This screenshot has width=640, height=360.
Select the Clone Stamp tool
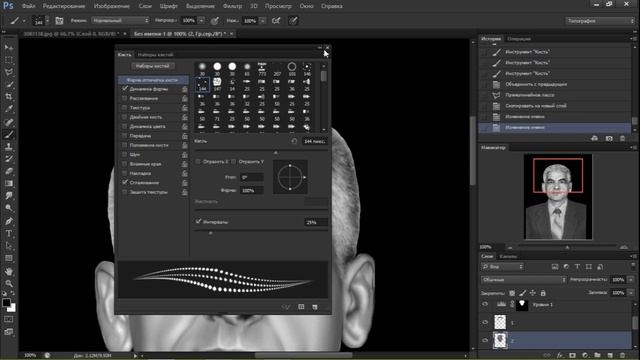(9, 147)
